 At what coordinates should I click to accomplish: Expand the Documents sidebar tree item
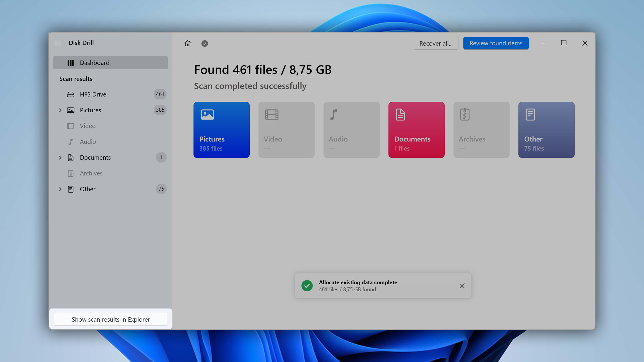pos(60,157)
